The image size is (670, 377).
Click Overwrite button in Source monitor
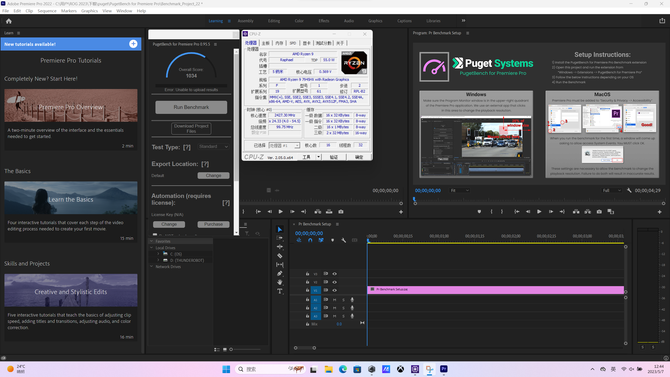click(329, 212)
